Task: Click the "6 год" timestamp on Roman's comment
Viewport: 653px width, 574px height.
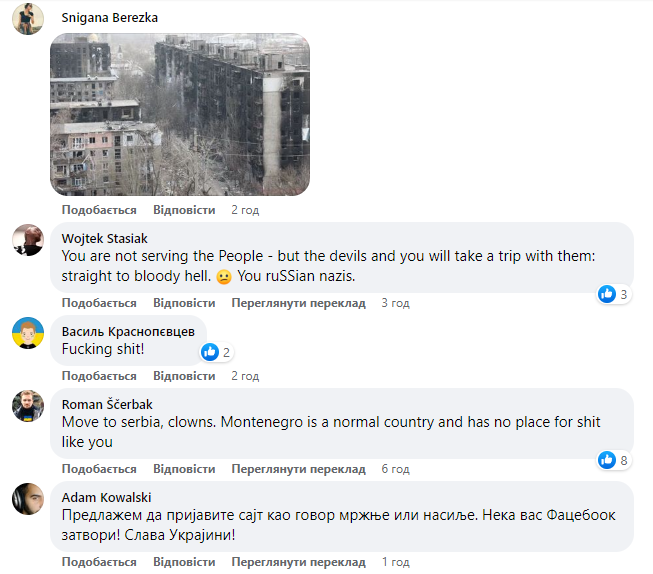Action: point(395,469)
